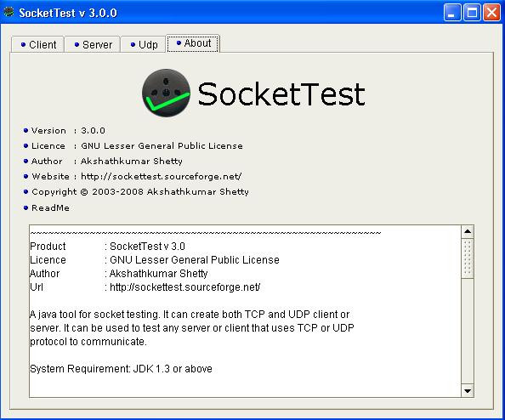Maximize the SocketTest window
This screenshot has height=420, width=505.
pos(472,13)
